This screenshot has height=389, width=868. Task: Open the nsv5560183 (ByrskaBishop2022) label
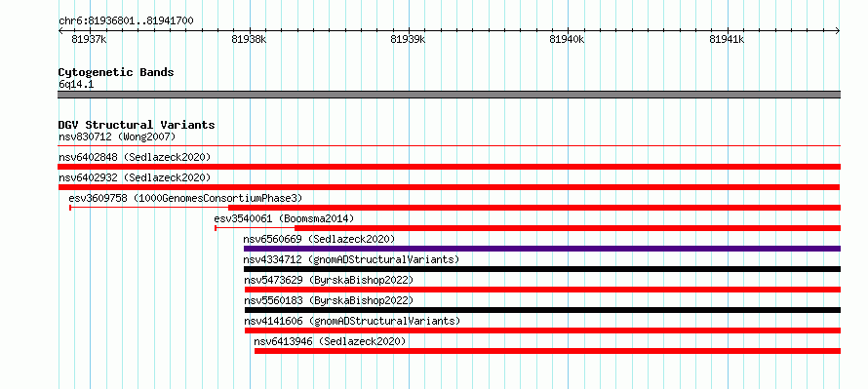click(x=329, y=300)
